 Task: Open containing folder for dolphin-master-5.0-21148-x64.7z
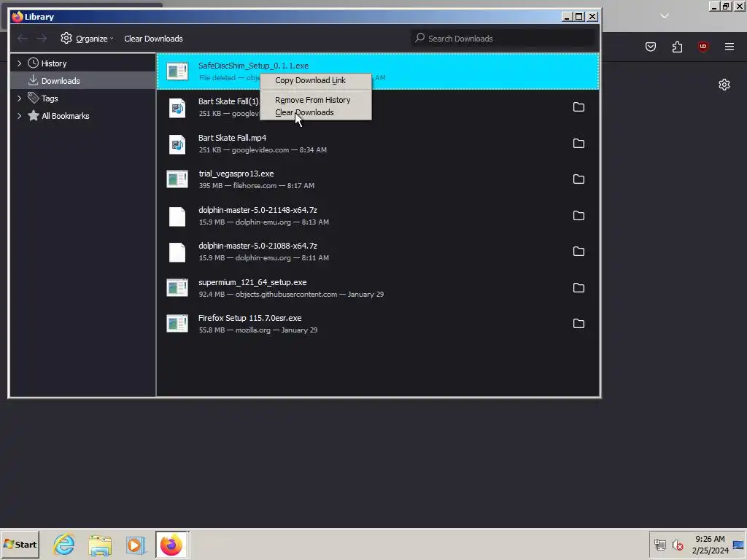(578, 216)
